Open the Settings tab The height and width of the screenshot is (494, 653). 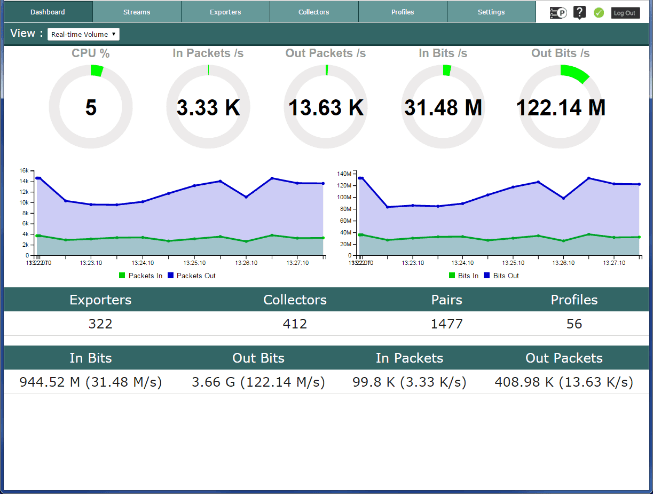(491, 12)
